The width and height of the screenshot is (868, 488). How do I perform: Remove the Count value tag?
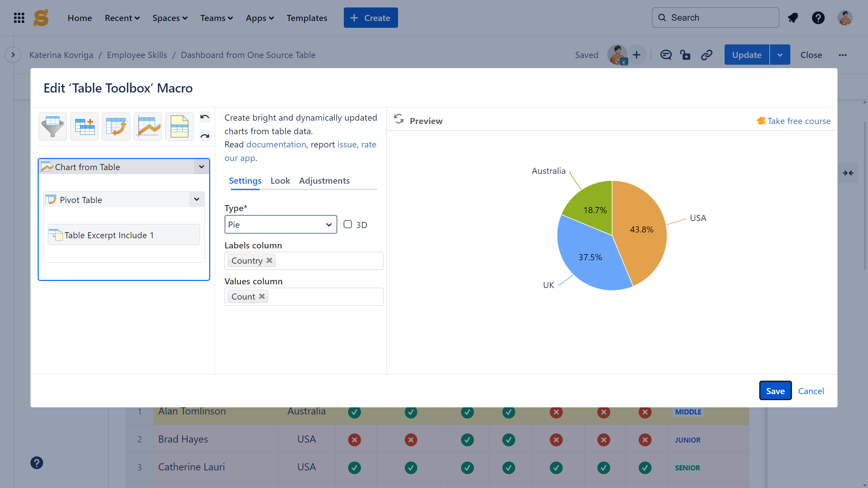click(262, 296)
